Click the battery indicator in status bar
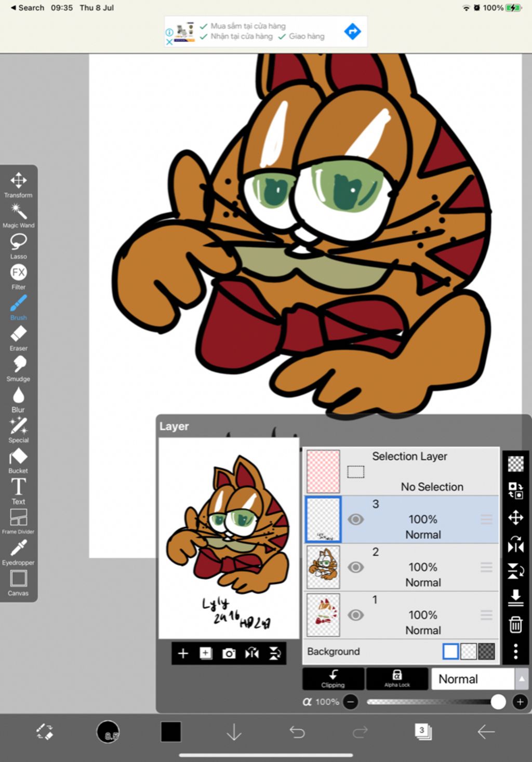 point(513,8)
